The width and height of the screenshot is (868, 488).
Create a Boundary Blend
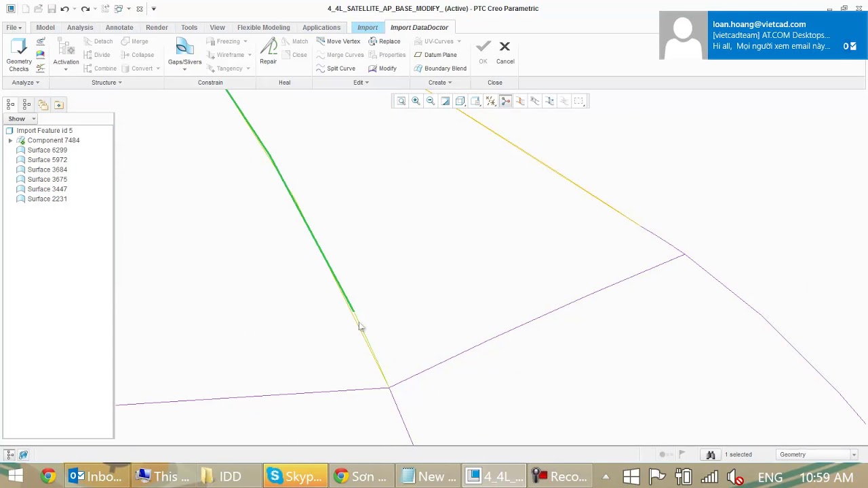(x=440, y=68)
